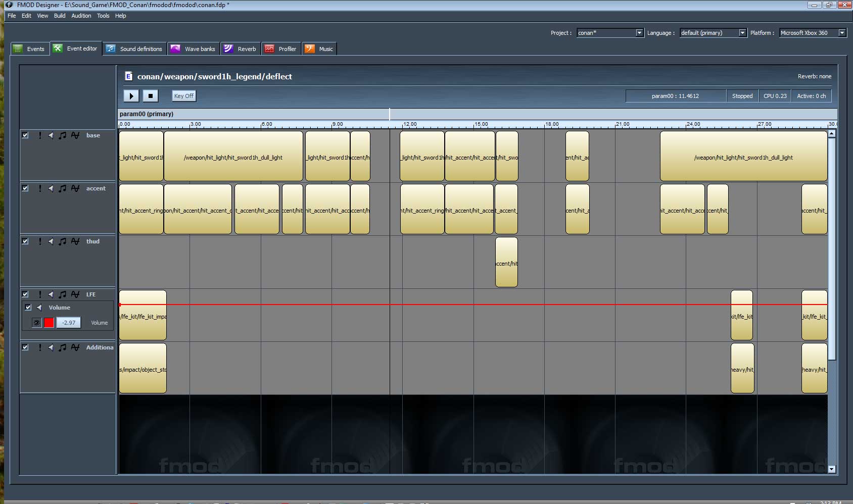Play the event with the play button
This screenshot has width=853, height=504.
(131, 96)
